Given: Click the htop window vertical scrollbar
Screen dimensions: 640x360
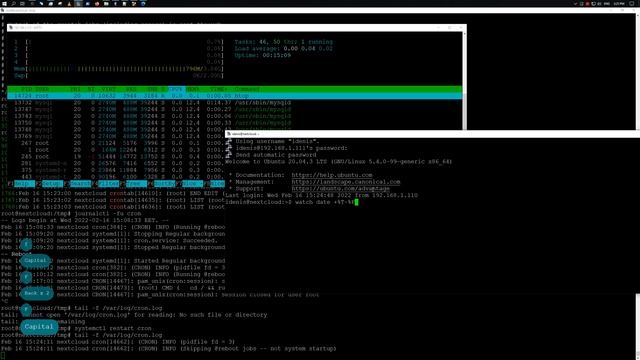Looking at the screenshot, I should click(x=464, y=81).
